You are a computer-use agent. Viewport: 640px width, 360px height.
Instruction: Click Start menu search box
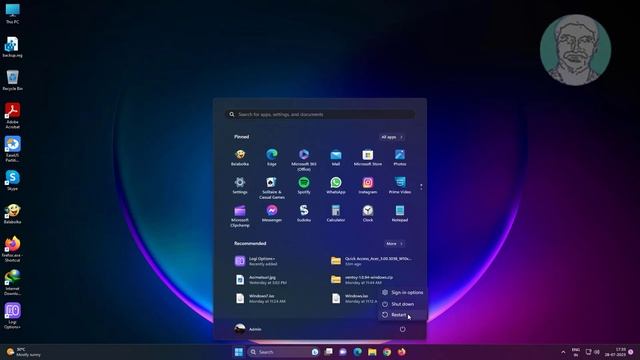pyautogui.click(x=320, y=114)
